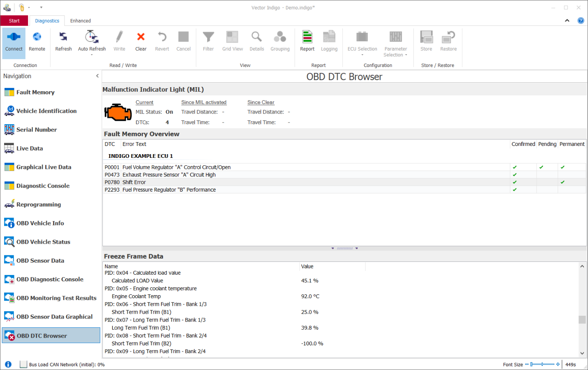588x370 pixels.
Task: Open OBD Sensor Data page
Action: coord(51,261)
